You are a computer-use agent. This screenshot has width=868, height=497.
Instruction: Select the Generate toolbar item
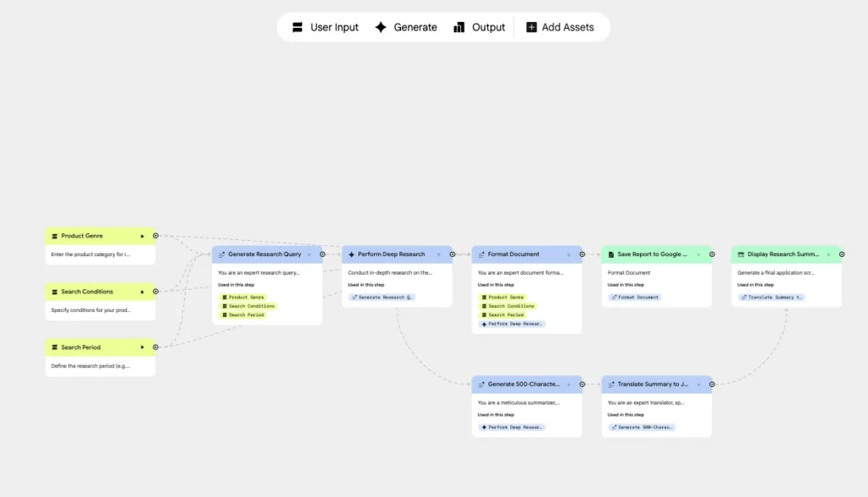pos(406,27)
